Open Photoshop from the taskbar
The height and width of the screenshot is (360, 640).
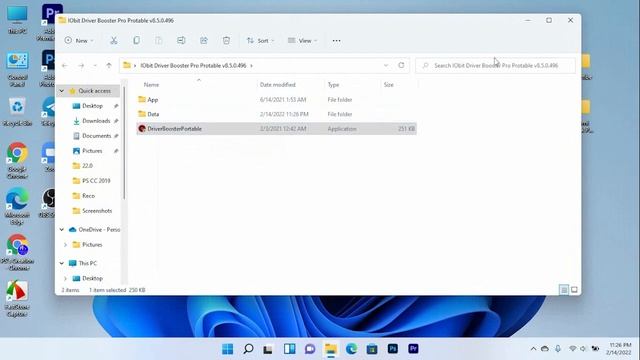[393, 349]
